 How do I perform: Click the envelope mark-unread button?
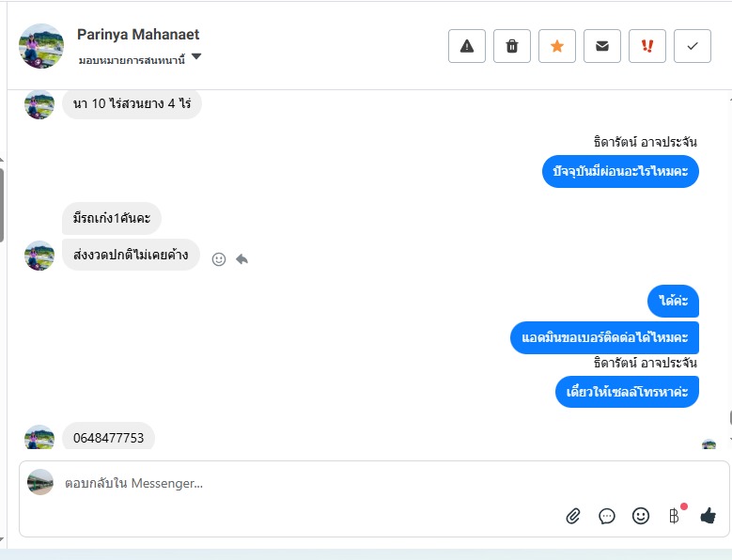602,46
